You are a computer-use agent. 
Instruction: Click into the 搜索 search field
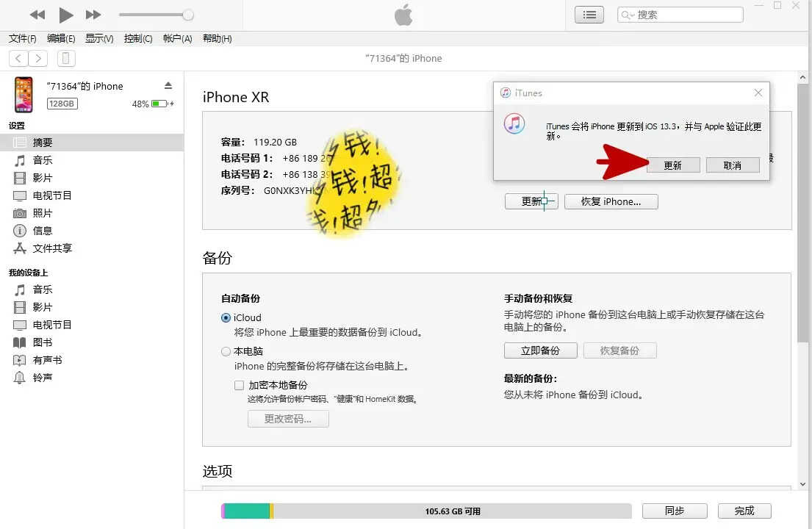coord(680,15)
